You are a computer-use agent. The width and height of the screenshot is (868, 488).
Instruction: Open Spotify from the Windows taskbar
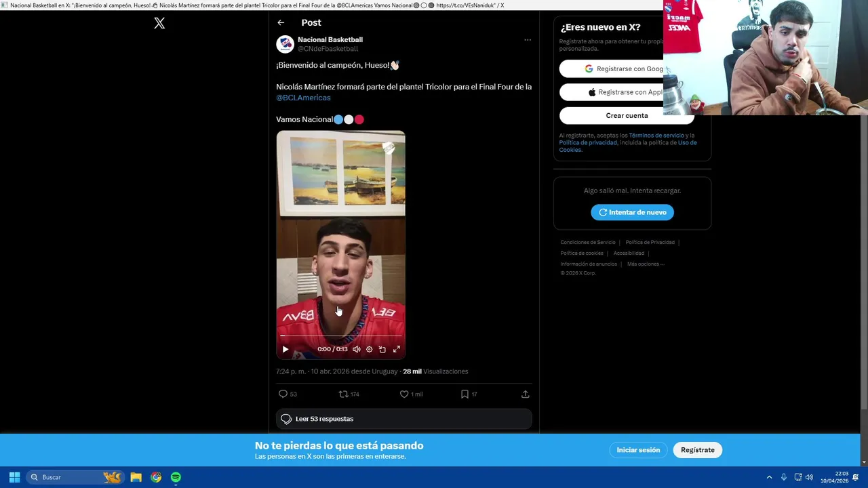[x=176, y=477]
